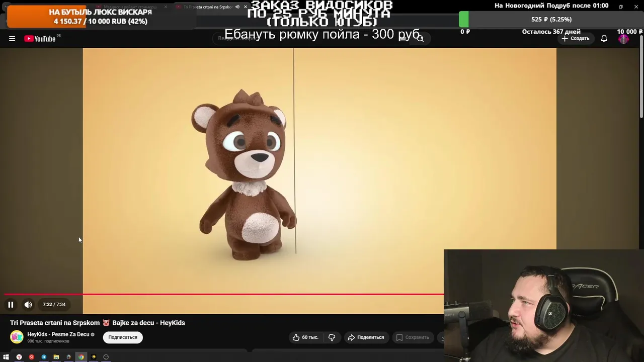
Task: Share the video via Поделиться
Action: [366, 337]
